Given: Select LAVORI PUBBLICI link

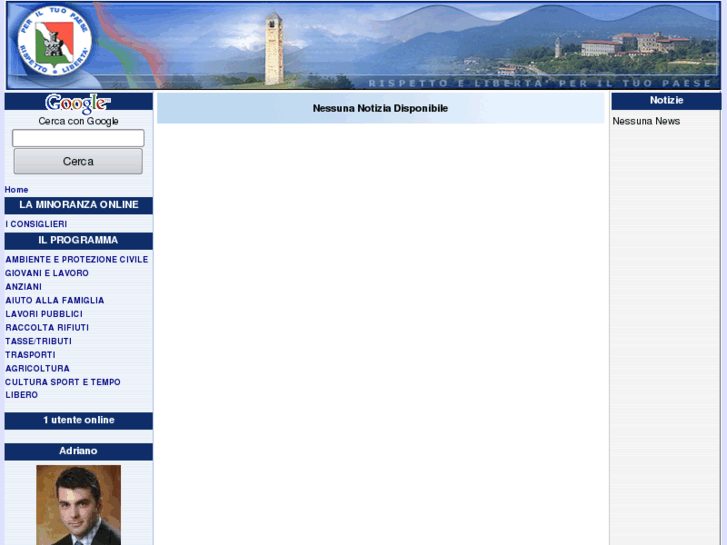Looking at the screenshot, I should (44, 314).
